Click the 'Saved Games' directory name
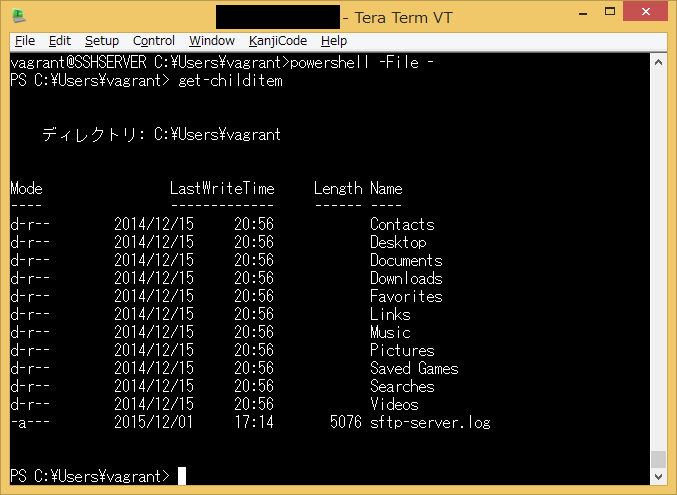This screenshot has width=677, height=495. (414, 368)
